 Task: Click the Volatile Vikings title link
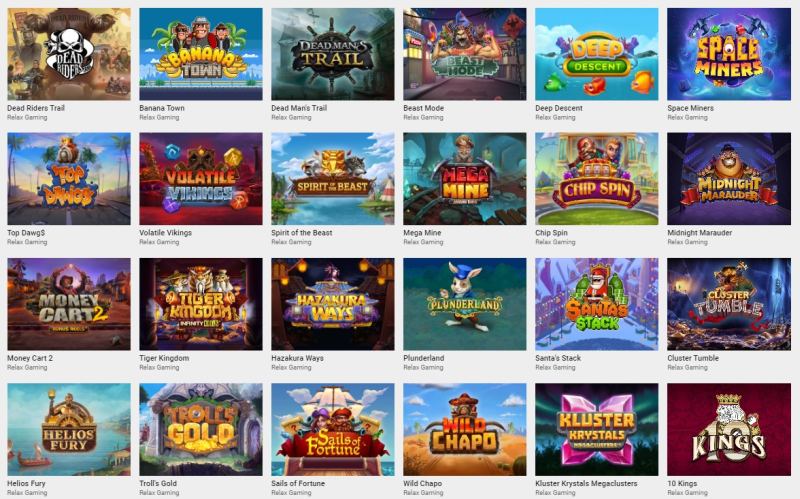(x=166, y=233)
